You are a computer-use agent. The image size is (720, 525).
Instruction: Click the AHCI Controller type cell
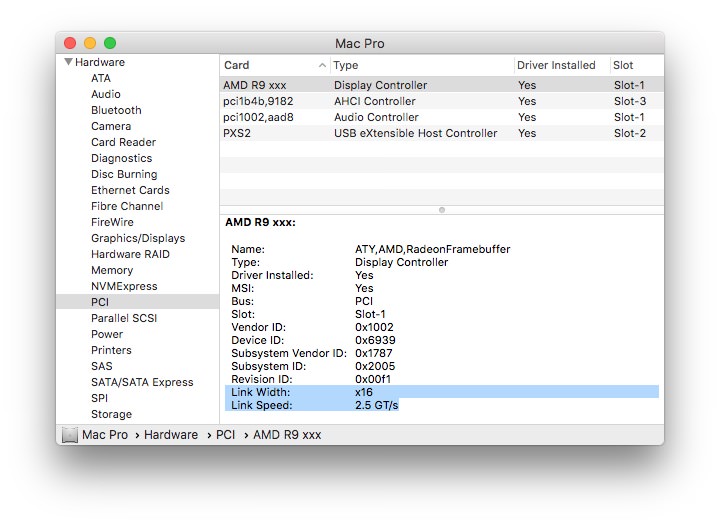(x=375, y=101)
